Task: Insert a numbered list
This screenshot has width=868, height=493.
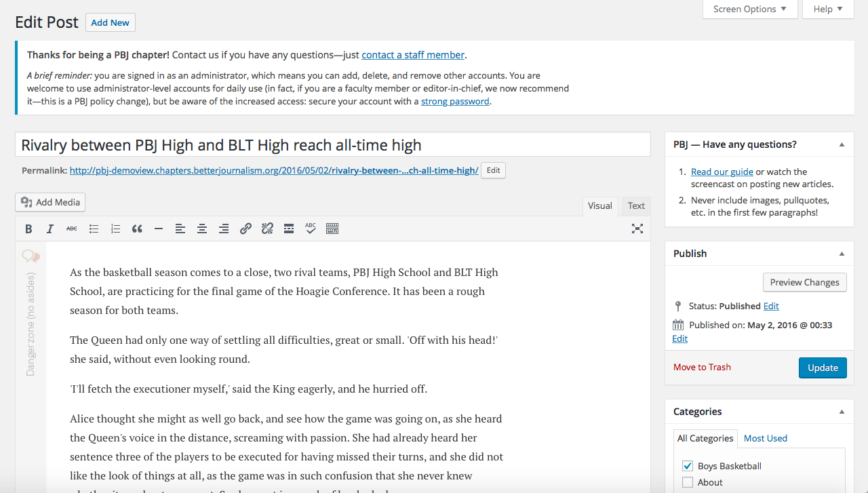Action: (115, 229)
